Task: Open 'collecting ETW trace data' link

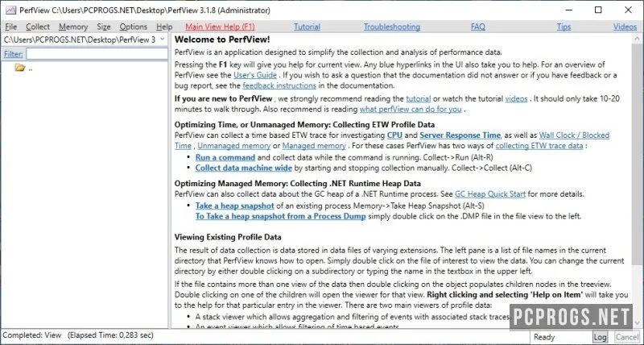Action: (x=539, y=146)
